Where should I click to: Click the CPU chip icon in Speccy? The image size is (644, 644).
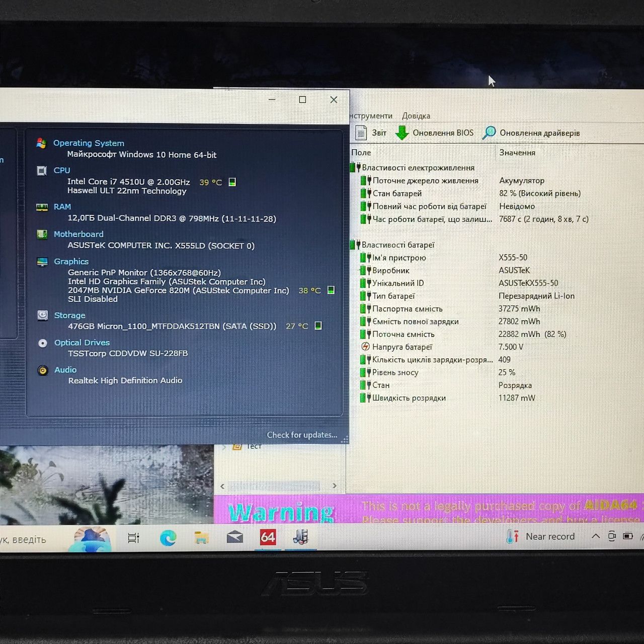(x=42, y=171)
